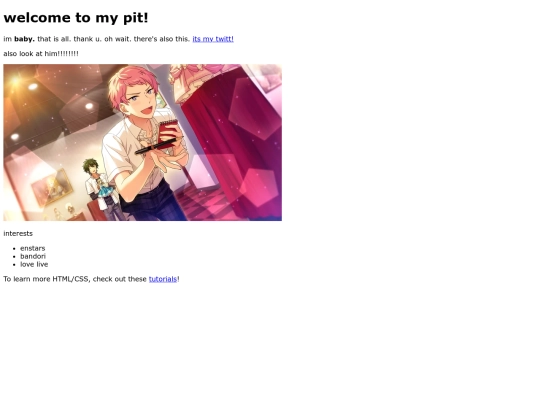Click the "welcome to my pit!" heading

point(76,18)
